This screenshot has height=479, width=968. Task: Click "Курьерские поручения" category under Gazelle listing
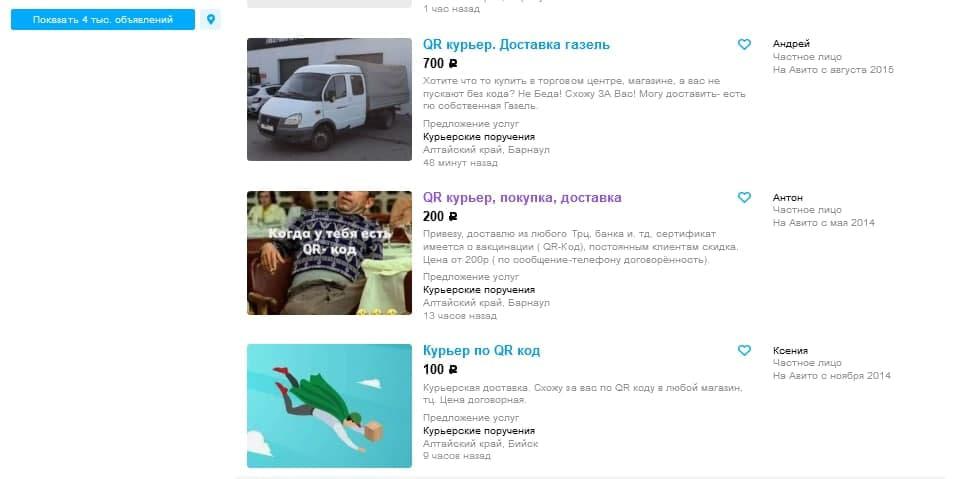pyautogui.click(x=479, y=137)
